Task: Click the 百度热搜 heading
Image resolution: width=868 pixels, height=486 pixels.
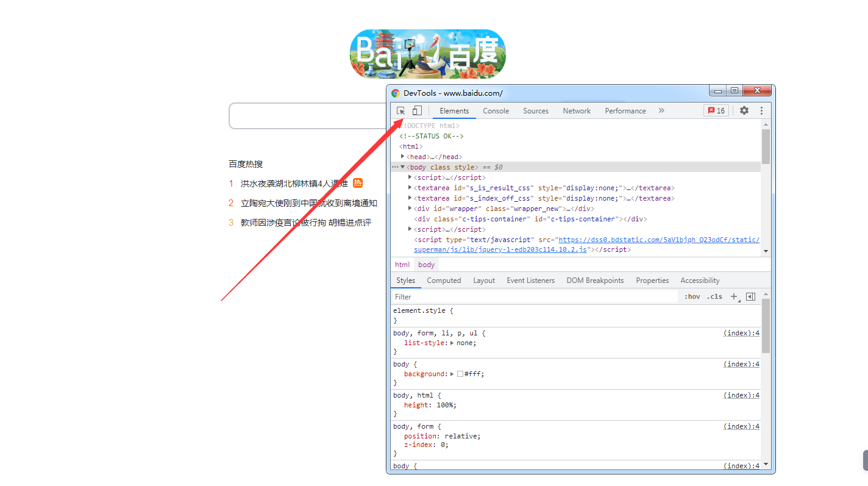Action: (x=246, y=164)
